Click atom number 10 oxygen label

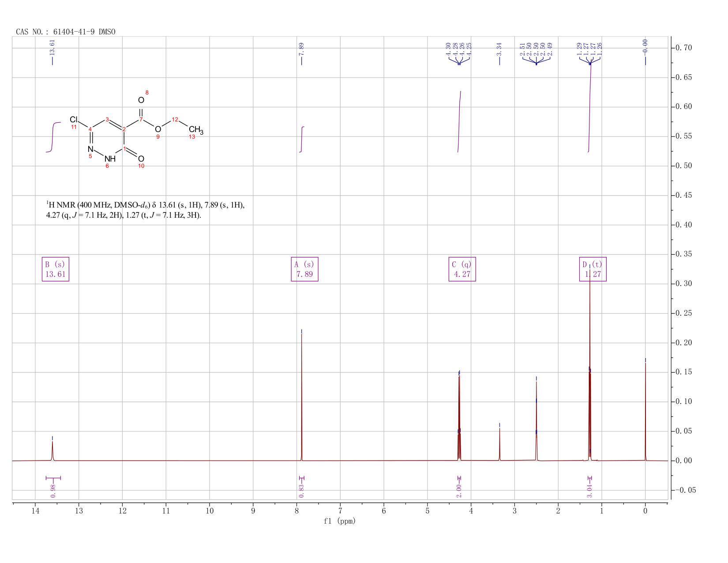(141, 166)
